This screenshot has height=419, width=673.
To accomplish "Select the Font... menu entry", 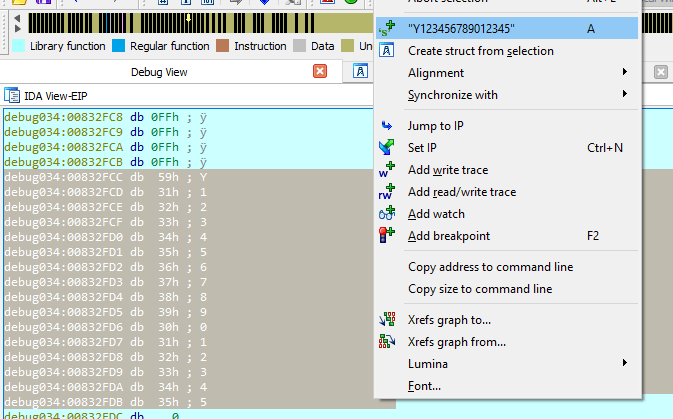I will [424, 386].
